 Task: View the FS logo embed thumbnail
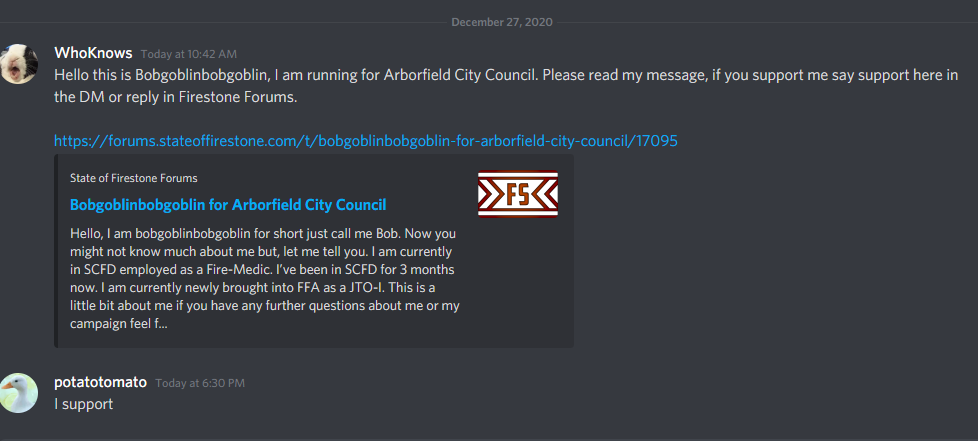[518, 193]
